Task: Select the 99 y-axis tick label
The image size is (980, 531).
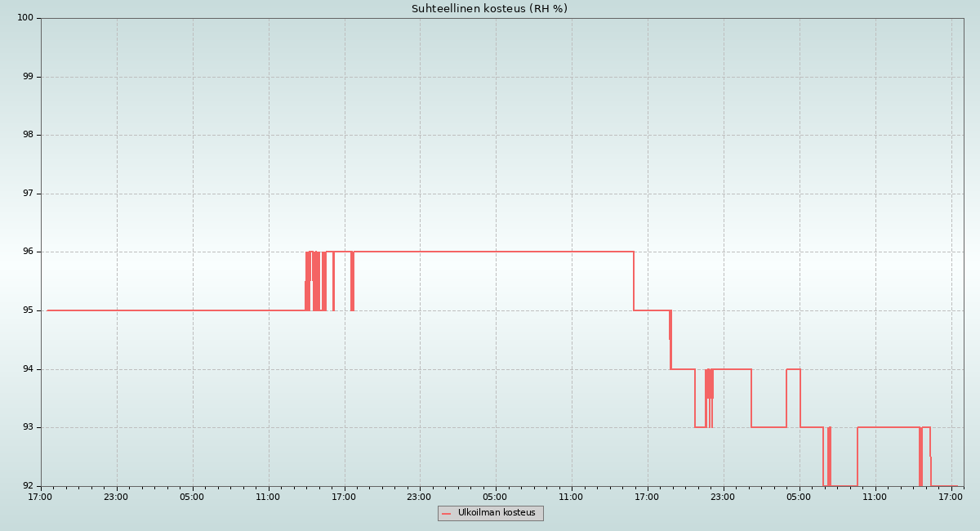Action: (x=28, y=77)
